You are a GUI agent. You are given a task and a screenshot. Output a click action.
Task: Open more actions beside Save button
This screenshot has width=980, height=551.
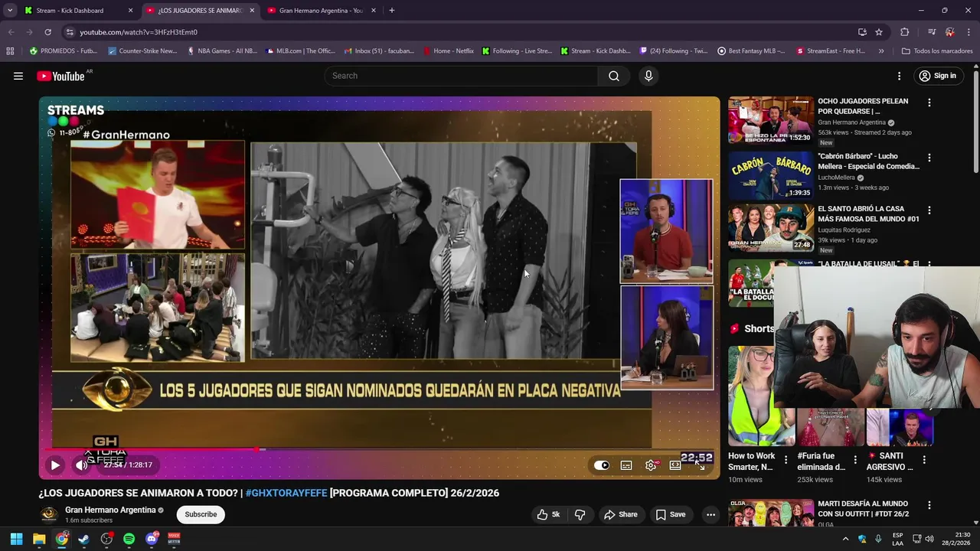click(x=710, y=514)
